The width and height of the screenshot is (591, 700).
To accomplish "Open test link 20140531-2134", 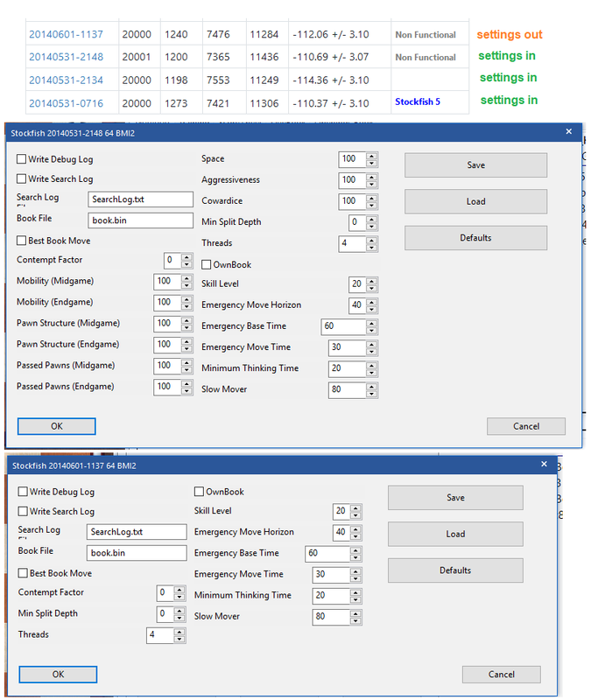I will point(67,80).
